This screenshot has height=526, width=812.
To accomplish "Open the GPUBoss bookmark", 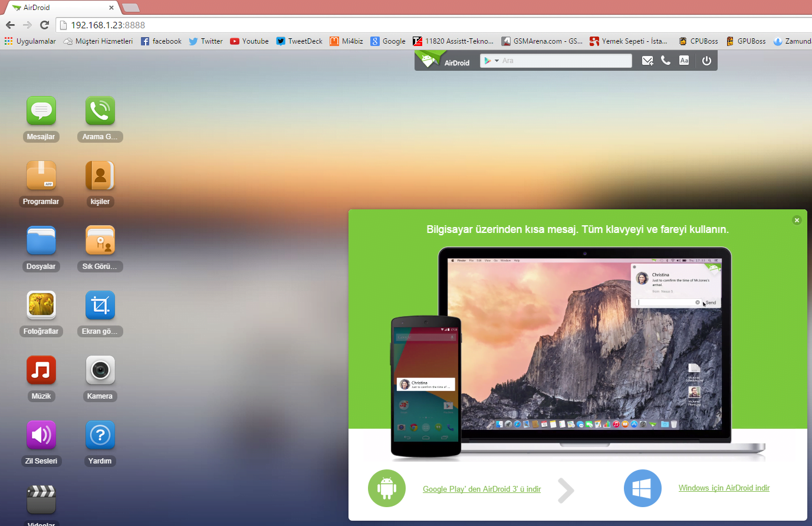I will (x=746, y=41).
